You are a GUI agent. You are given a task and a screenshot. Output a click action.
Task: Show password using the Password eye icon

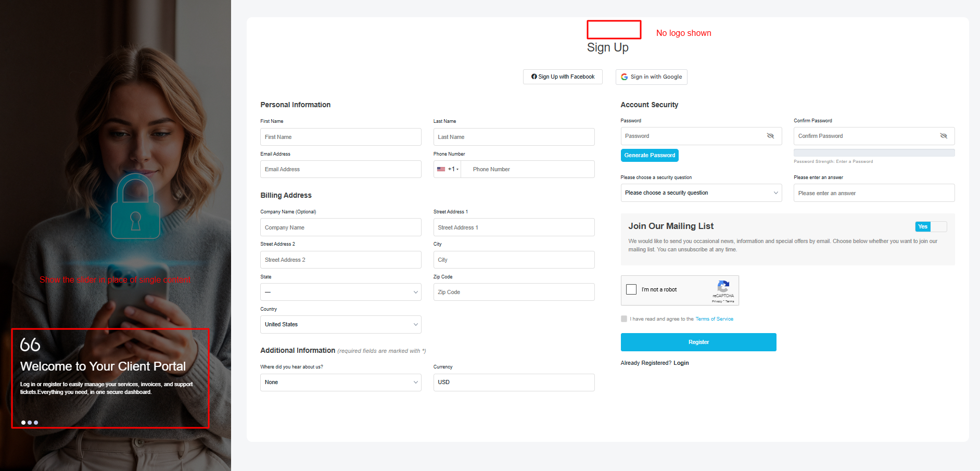pos(770,136)
